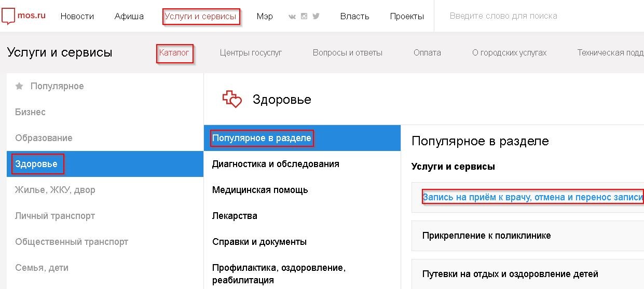Open the Twitter bird icon
Image resolution: width=644 pixels, height=289 pixels.
pyautogui.click(x=316, y=16)
